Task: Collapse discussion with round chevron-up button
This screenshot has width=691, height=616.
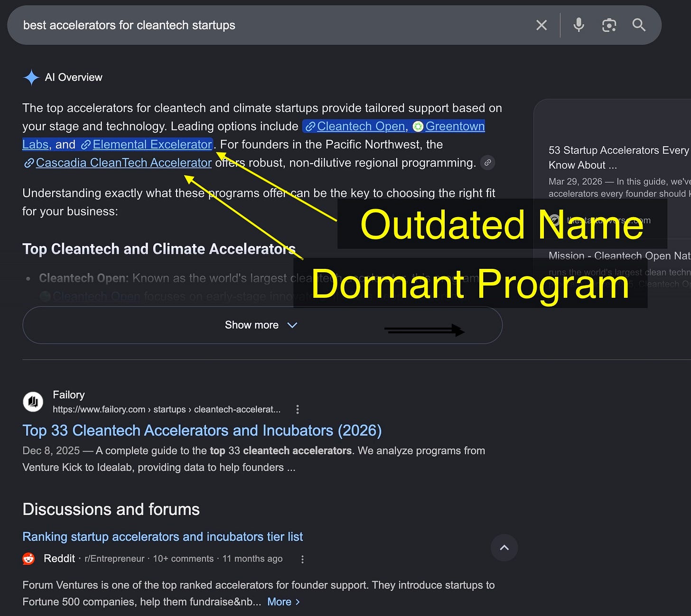Action: click(504, 548)
